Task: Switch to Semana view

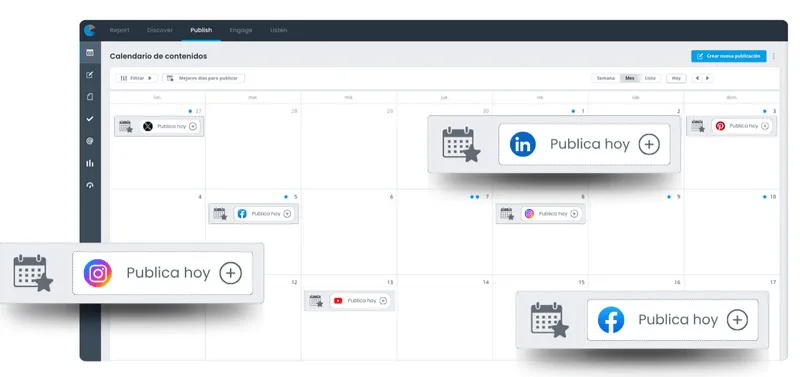Action: [x=606, y=78]
